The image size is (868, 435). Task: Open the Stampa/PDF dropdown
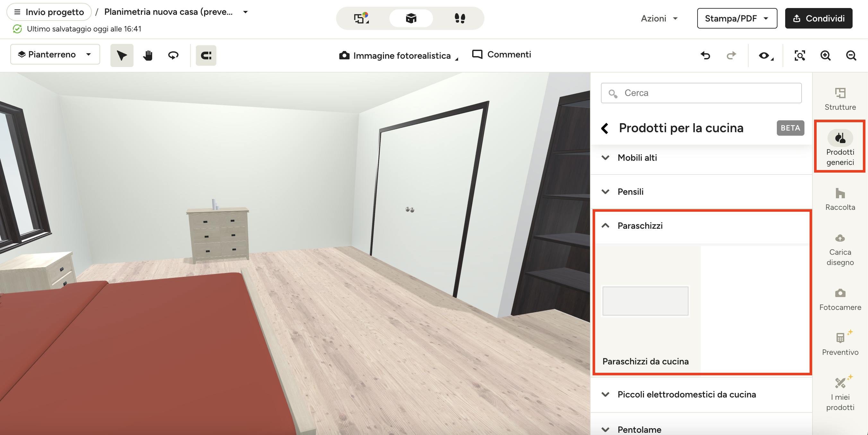coord(737,18)
